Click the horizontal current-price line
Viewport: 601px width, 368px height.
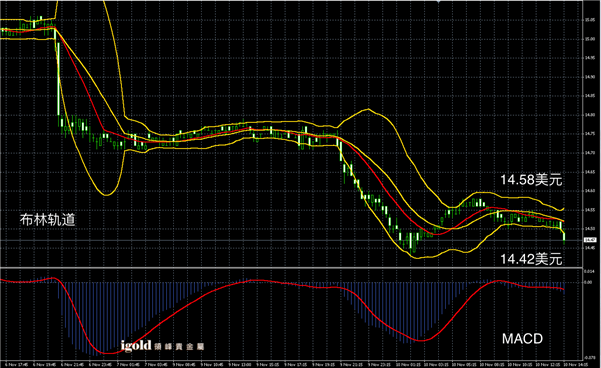pyautogui.click(x=291, y=240)
